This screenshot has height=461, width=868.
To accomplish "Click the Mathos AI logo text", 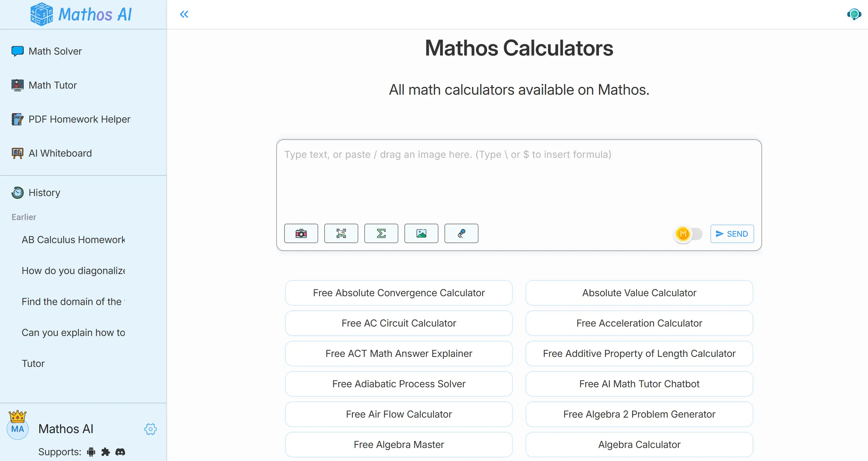I will click(95, 15).
